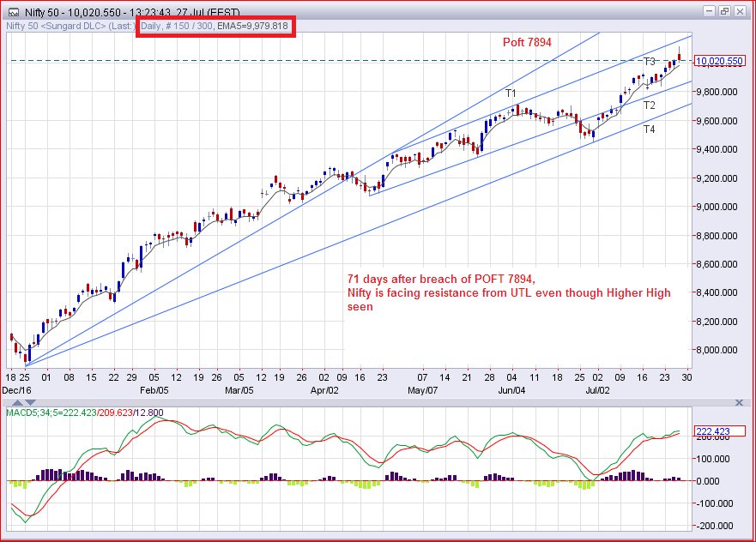Screen dimensions: 756x542
Task: Click the Mar/05 date axis label
Action: (x=239, y=390)
